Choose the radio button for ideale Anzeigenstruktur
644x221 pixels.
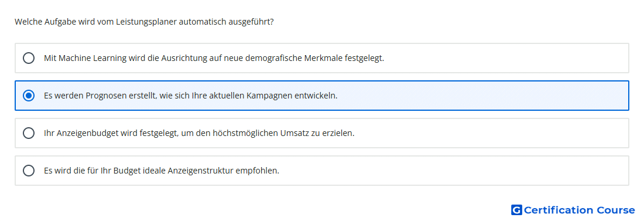coord(29,171)
